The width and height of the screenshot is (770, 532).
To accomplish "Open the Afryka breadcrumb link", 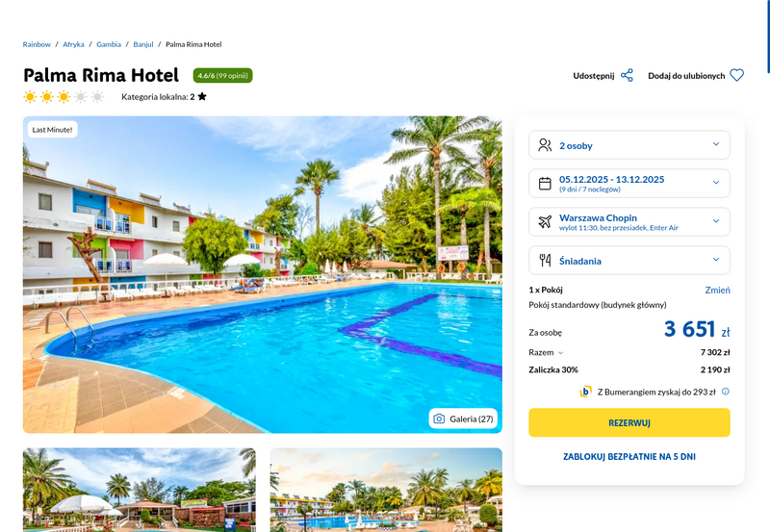I will [x=73, y=44].
